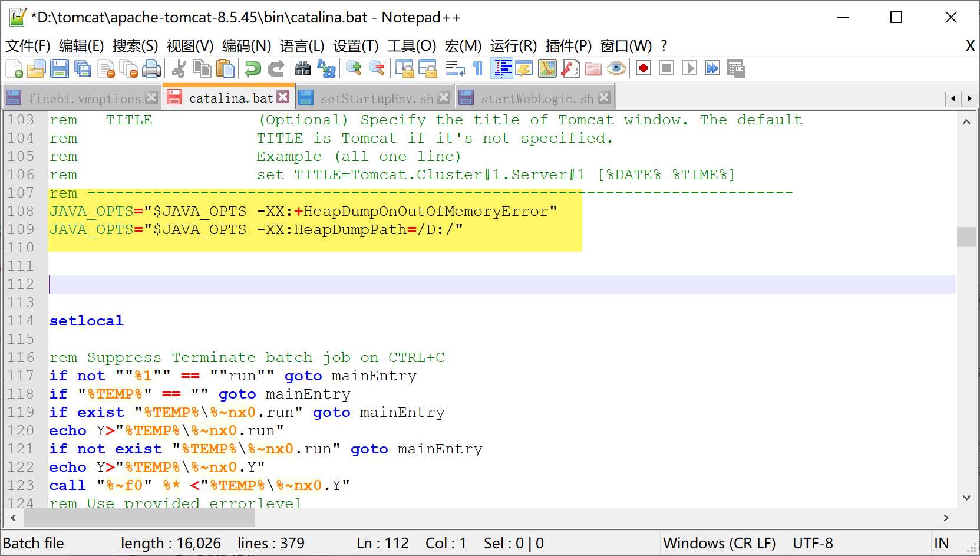Zoom in on the editor text
980x556 pixels.
tap(354, 69)
